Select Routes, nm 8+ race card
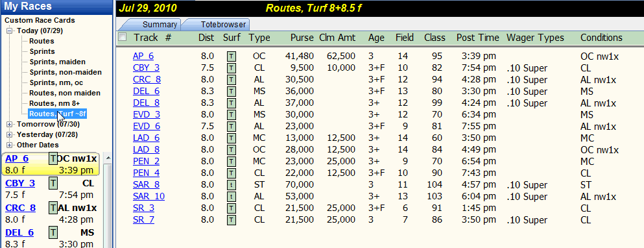644x248 pixels. tap(54, 103)
